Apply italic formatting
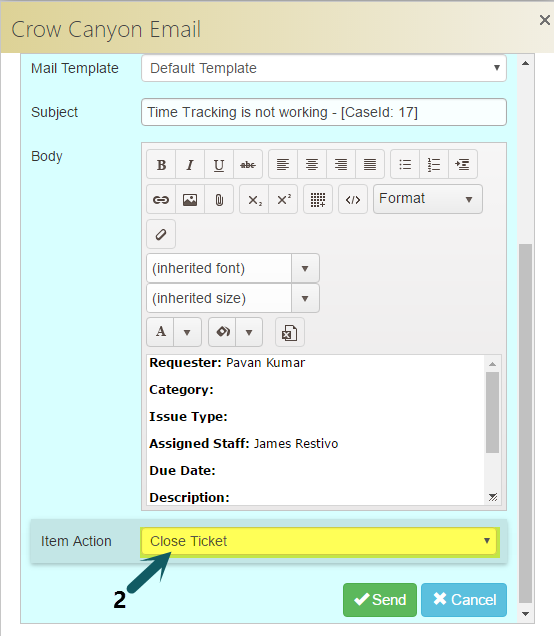The height and width of the screenshot is (636, 554). pyautogui.click(x=190, y=164)
